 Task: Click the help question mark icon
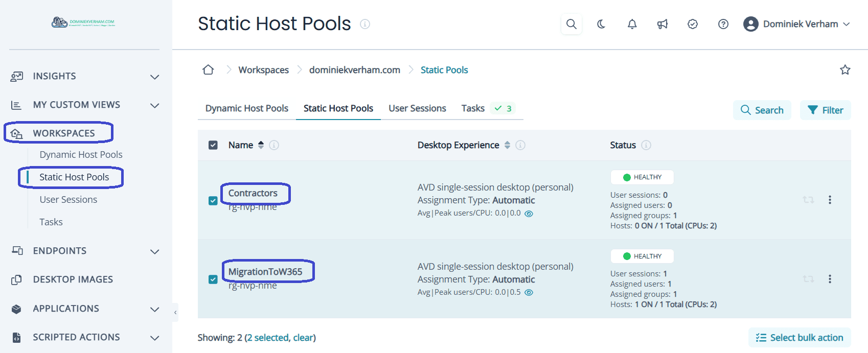tap(723, 24)
